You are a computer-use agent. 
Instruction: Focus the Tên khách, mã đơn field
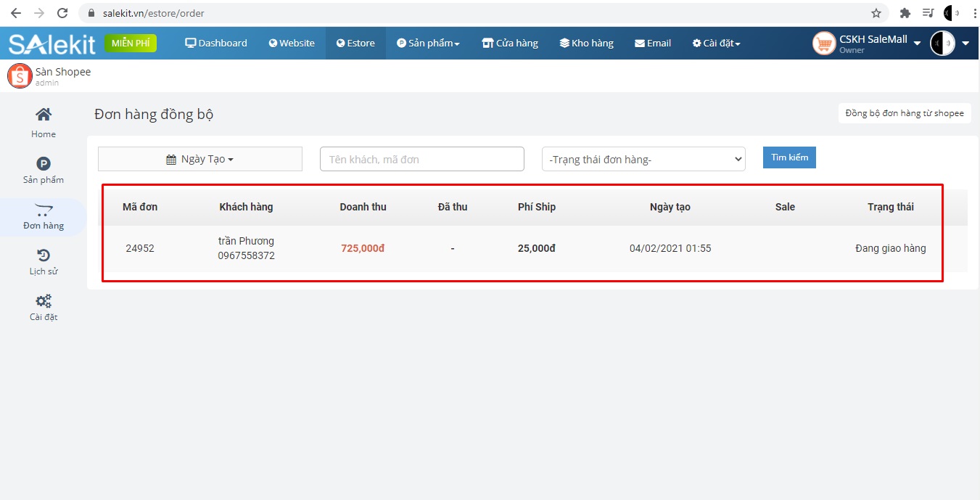point(421,159)
